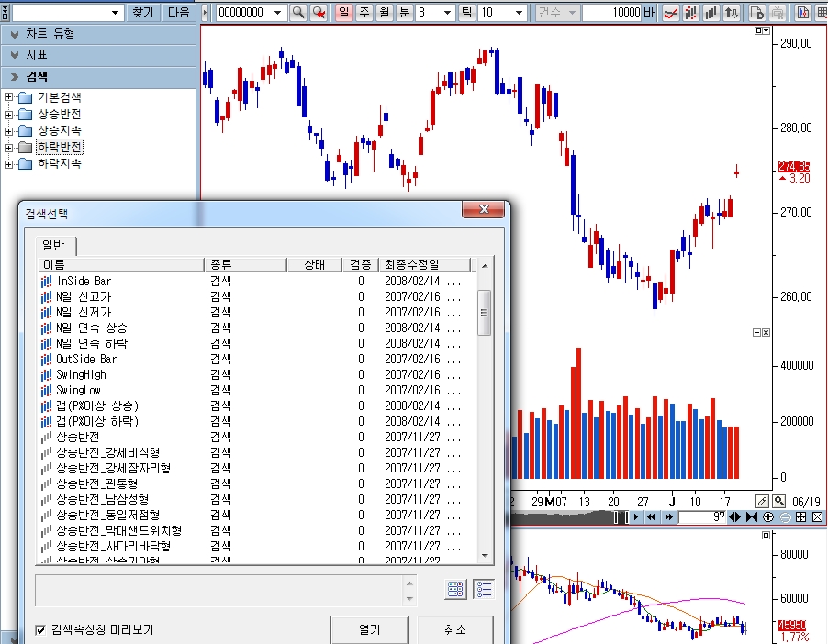The image size is (828, 644).
Task: Select the 일 (daily) period toggle
Action: [344, 13]
